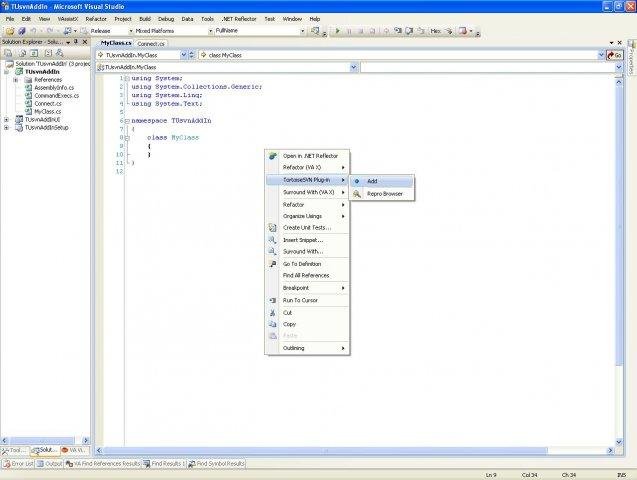The height and width of the screenshot is (480, 637).
Task: Open Refactor (VA X) submenu
Action: [307, 167]
